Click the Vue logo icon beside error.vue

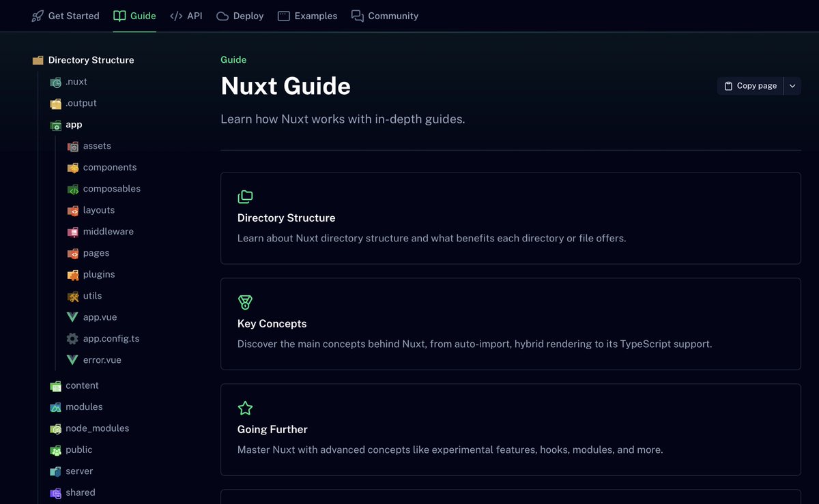pyautogui.click(x=72, y=360)
